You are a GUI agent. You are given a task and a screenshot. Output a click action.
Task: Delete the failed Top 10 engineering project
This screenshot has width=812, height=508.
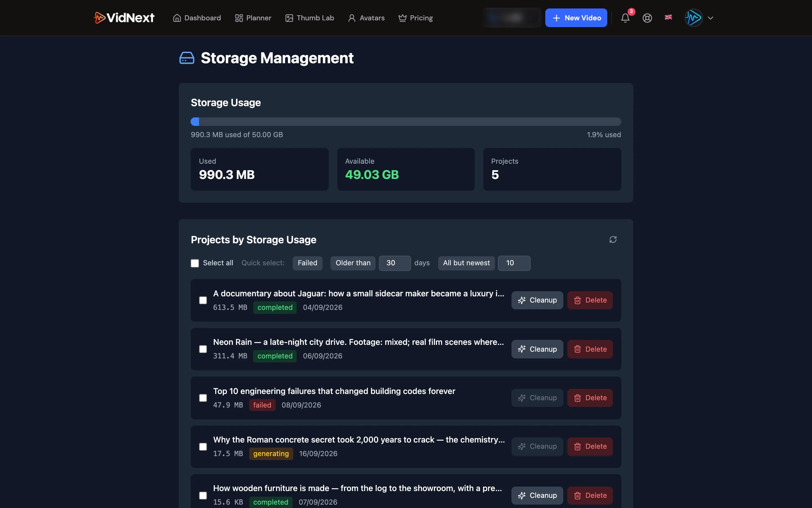click(590, 398)
